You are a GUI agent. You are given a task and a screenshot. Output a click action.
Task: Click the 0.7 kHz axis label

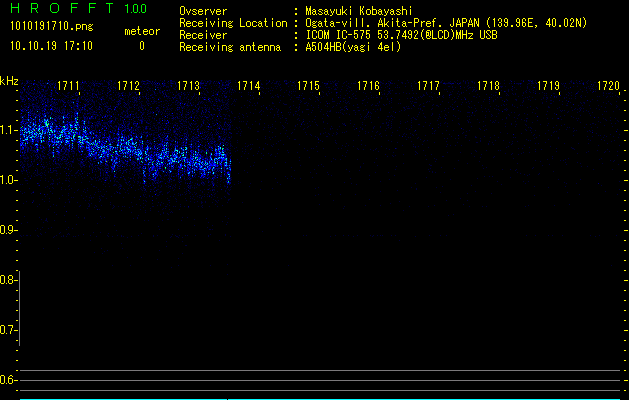pos(8,330)
